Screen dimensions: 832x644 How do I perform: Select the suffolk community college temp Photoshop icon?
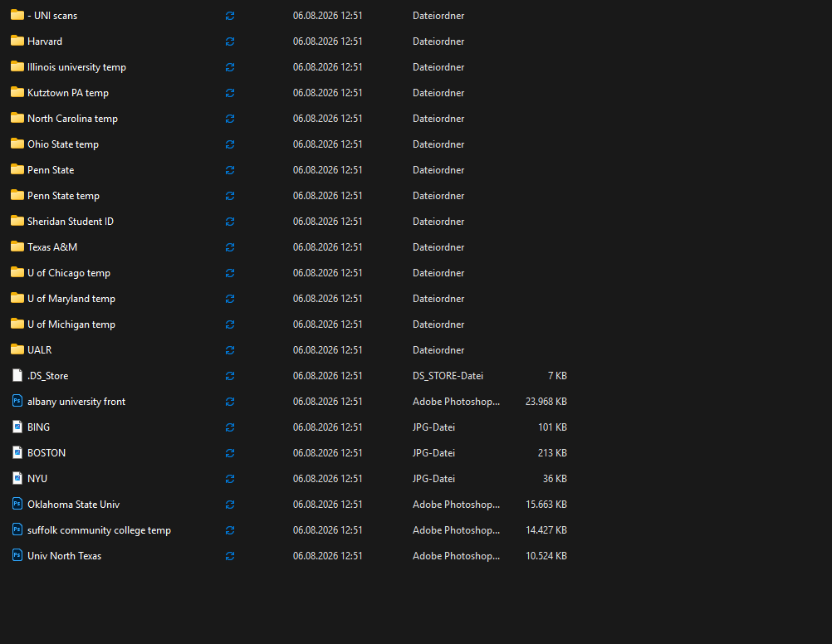(x=17, y=529)
